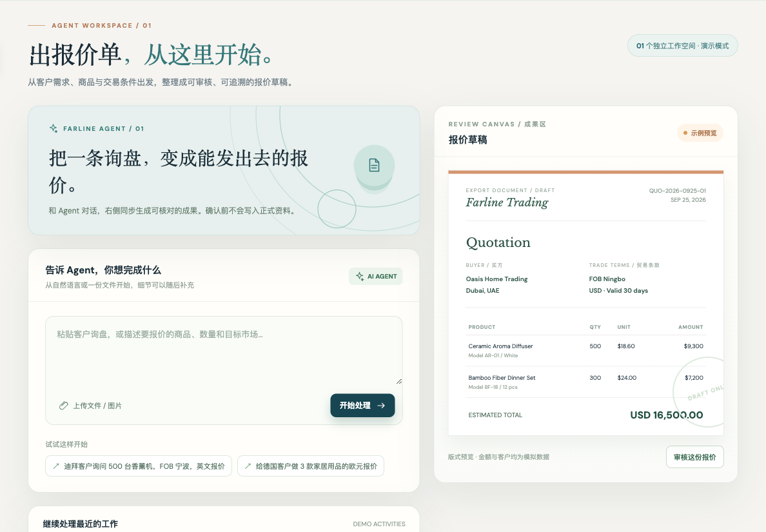
Task: Click the USD 16,500.00 estimated total
Action: [666, 415]
